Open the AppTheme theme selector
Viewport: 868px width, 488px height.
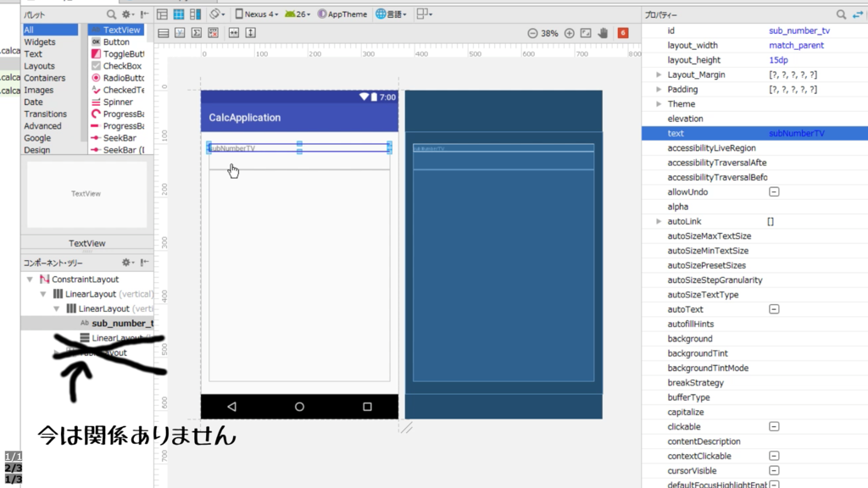tap(342, 14)
